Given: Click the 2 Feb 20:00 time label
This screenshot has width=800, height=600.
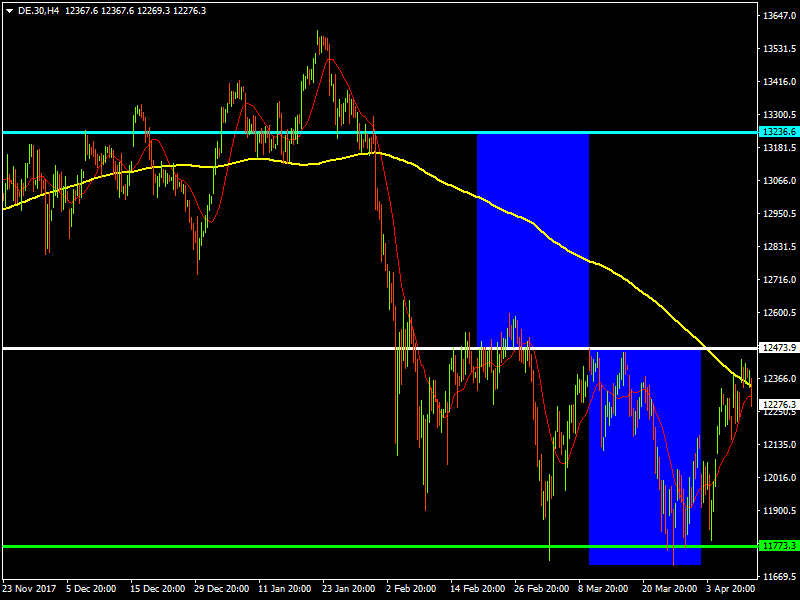Looking at the screenshot, I should pos(412,589).
